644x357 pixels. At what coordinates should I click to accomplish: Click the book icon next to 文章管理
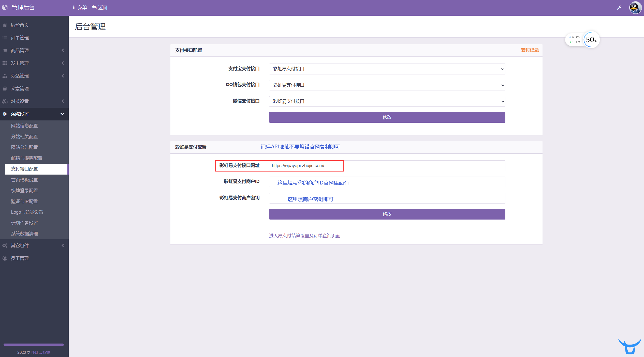[5, 88]
